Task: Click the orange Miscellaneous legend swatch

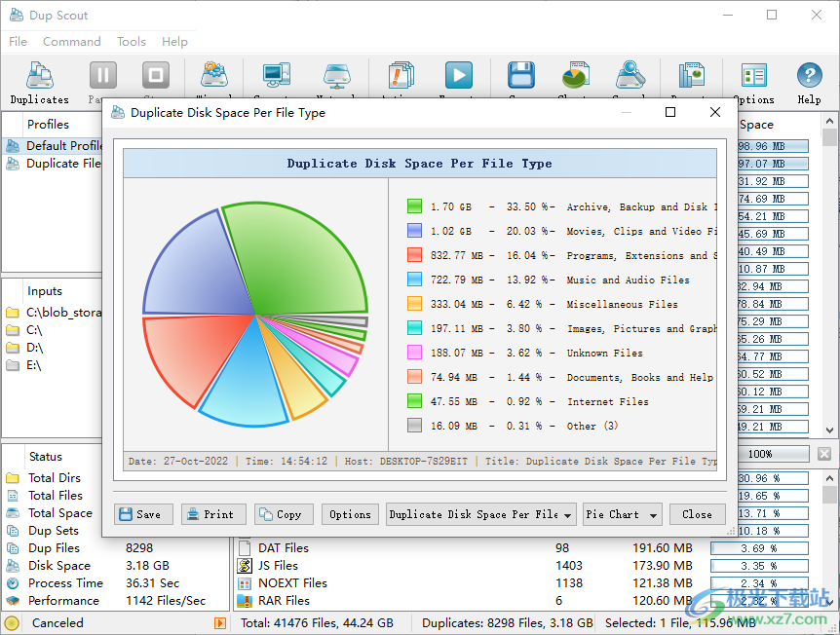Action: click(x=414, y=304)
